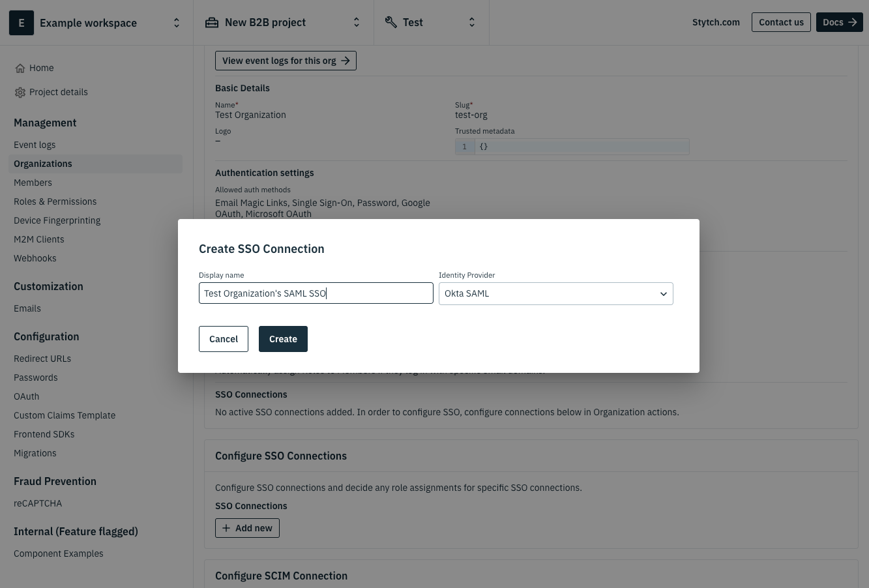Screen dimensions: 869x588
Task: Click inside the Display name text field
Action: (316, 293)
